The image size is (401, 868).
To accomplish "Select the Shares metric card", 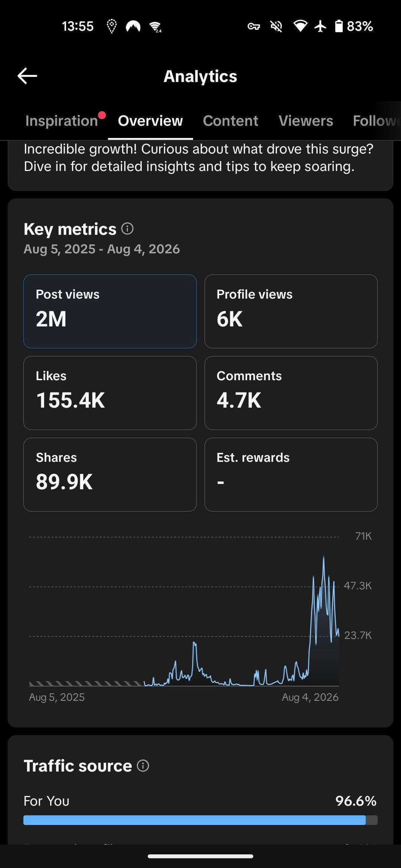I will 110,474.
